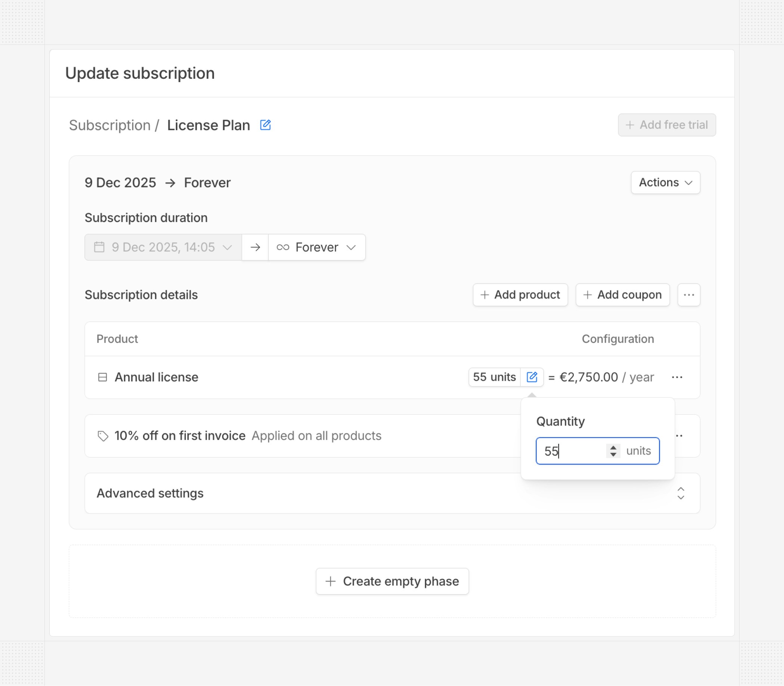784x686 pixels.
Task: Click the Add coupon button
Action: click(x=622, y=295)
